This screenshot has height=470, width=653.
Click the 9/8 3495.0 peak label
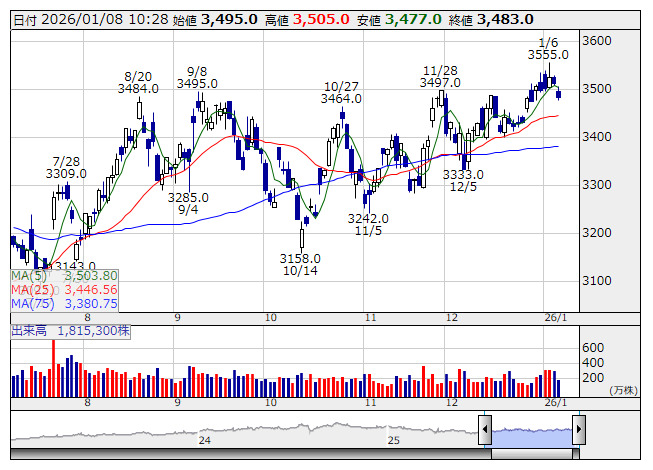(x=197, y=77)
